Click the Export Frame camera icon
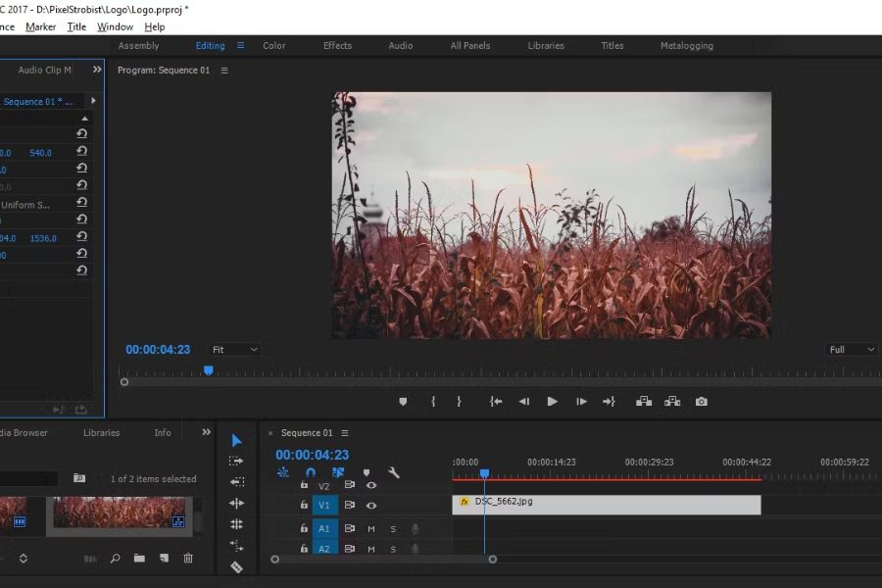 coord(702,402)
